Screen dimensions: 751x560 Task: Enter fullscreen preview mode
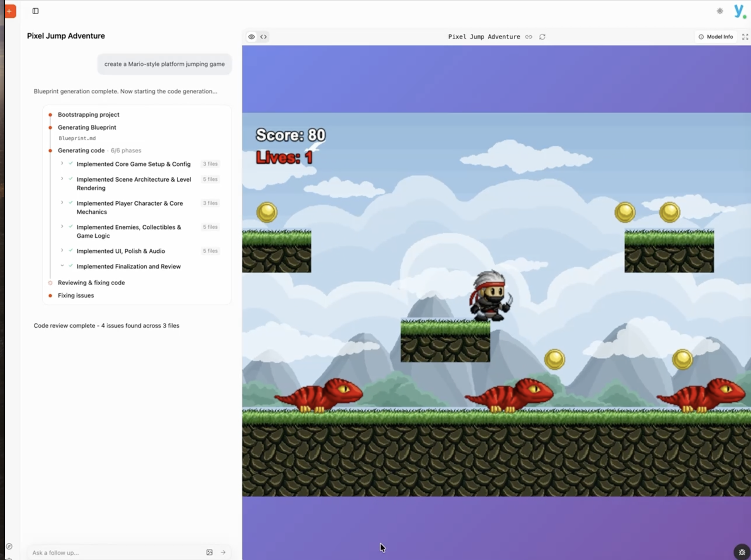(x=745, y=36)
